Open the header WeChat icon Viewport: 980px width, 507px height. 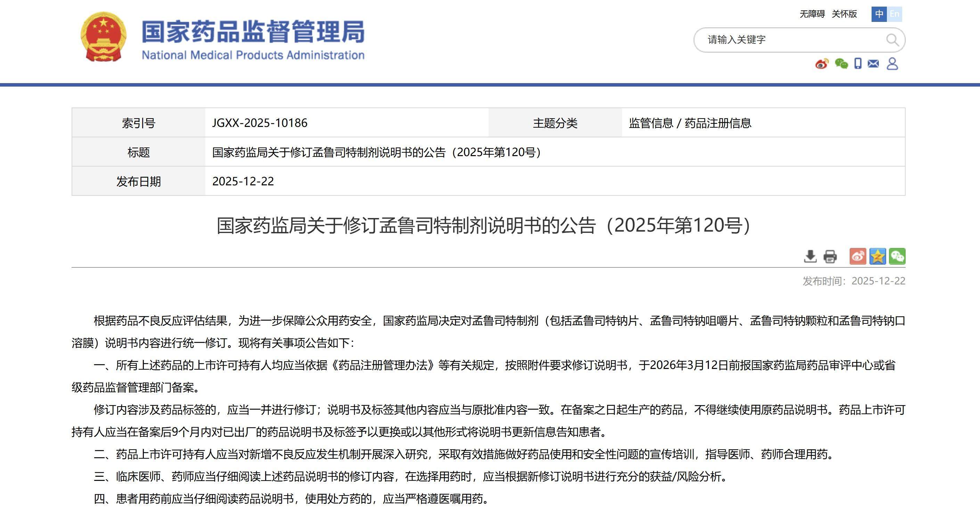841,64
